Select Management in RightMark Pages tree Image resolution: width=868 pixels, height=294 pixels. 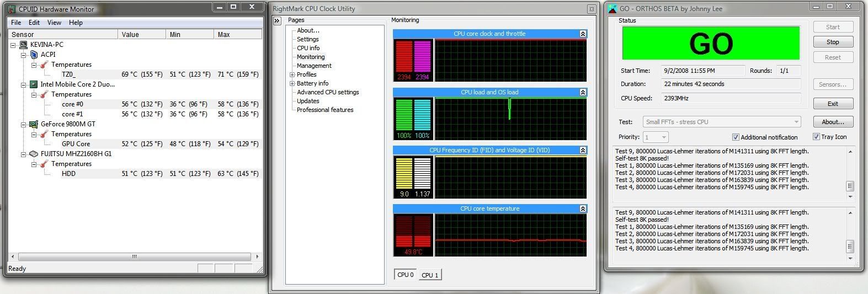click(314, 66)
